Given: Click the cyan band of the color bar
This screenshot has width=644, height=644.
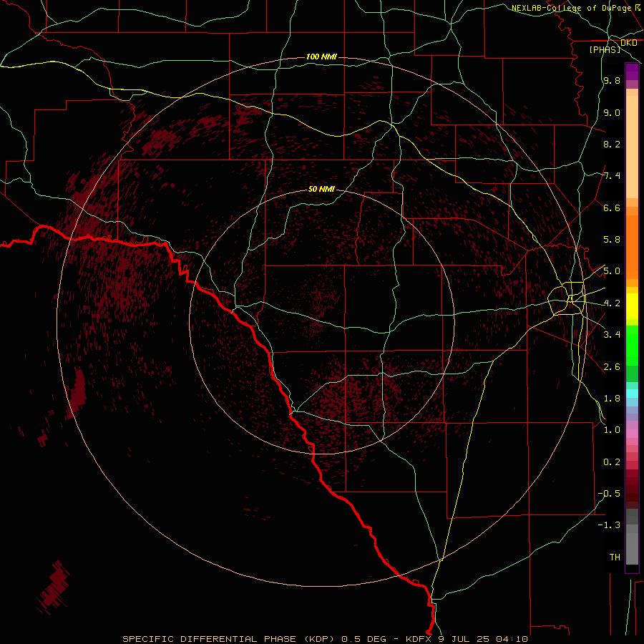Looking at the screenshot, I should click(x=632, y=394).
